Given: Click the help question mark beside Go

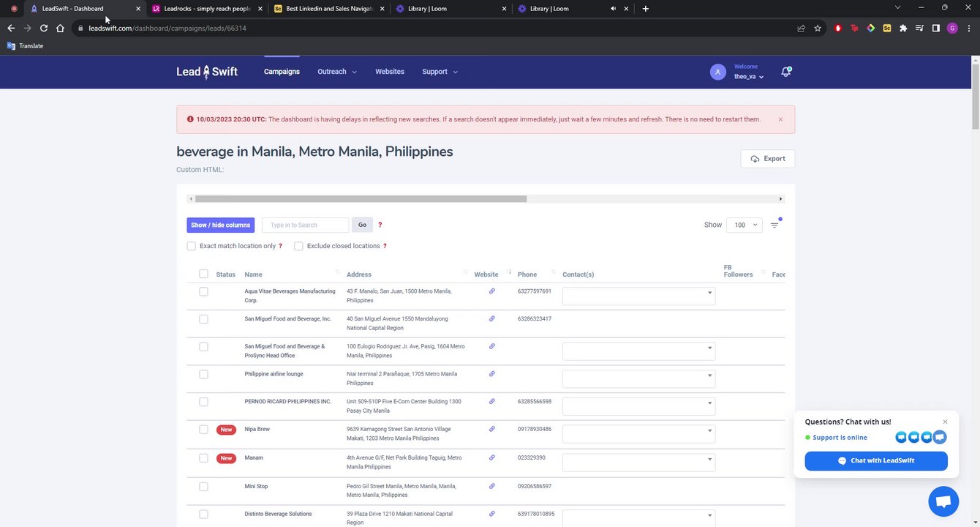Looking at the screenshot, I should 380,225.
